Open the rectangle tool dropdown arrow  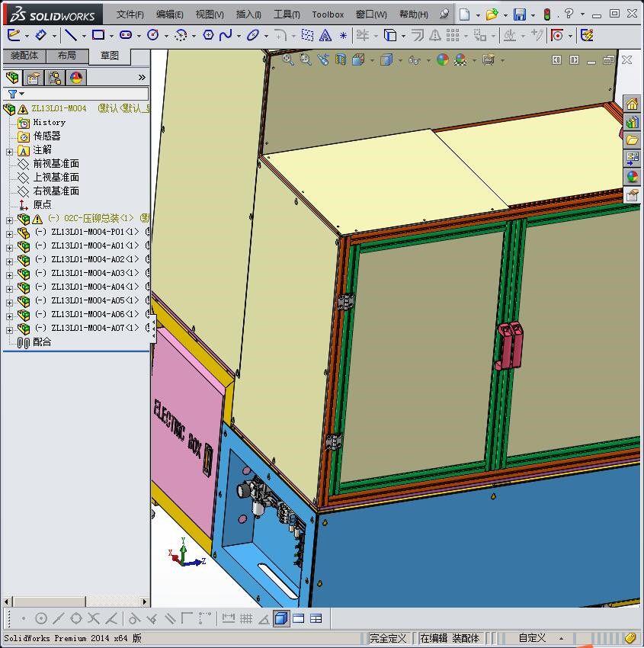click(x=111, y=36)
